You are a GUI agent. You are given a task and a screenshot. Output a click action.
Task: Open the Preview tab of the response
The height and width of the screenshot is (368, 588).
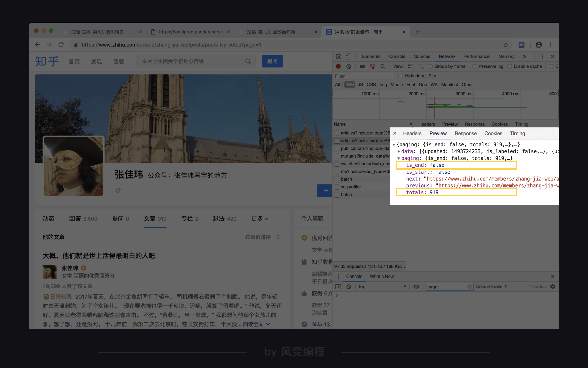coord(438,133)
